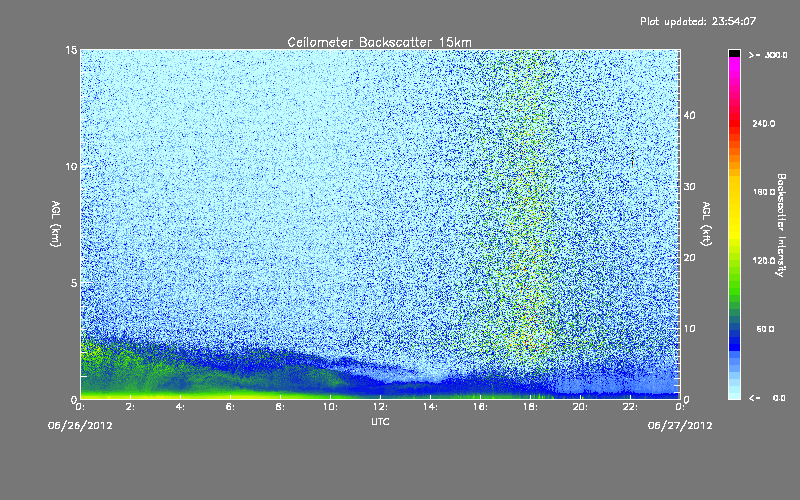Click the "6:" UTC hour tick label
800x500 pixels.
click(x=231, y=407)
